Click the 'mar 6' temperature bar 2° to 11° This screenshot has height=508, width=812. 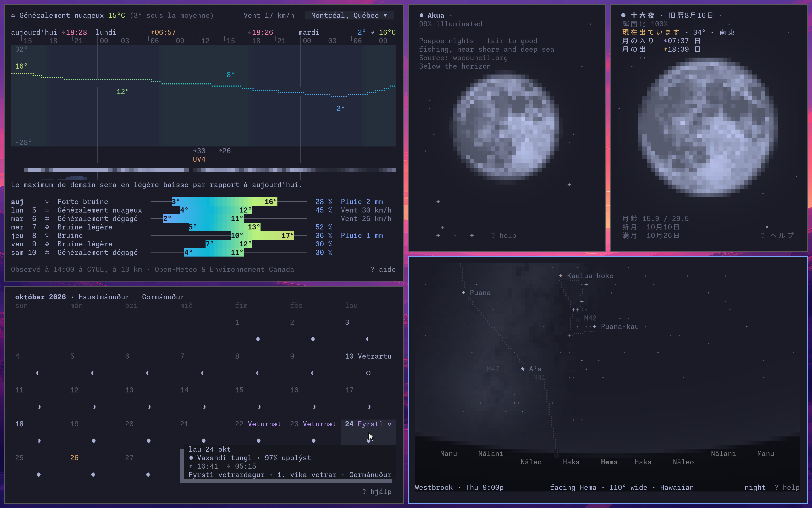[203, 219]
